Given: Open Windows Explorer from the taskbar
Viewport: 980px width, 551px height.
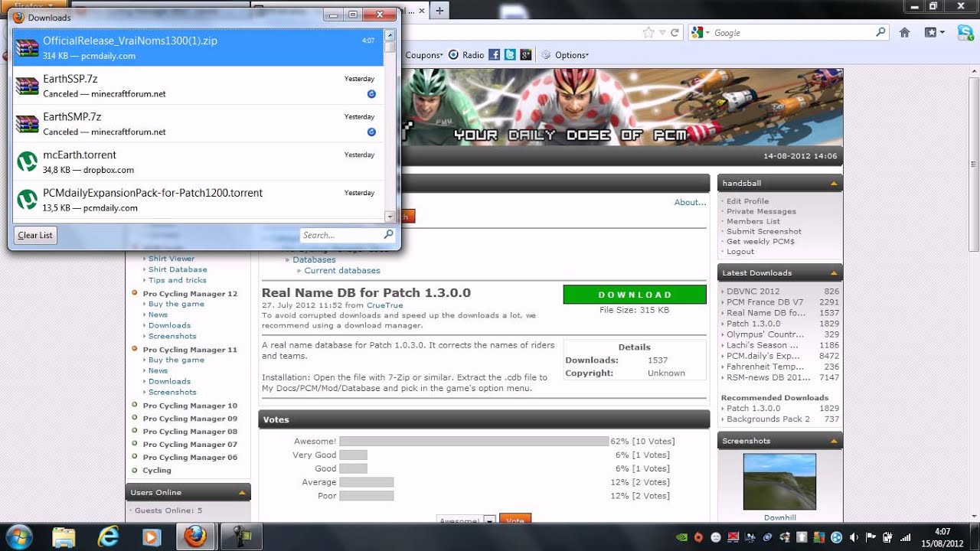Looking at the screenshot, I should coord(64,537).
